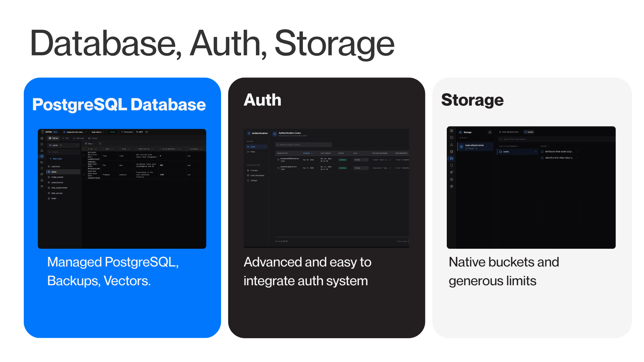
Task: Open the public schema dropdown
Action: click(x=63, y=145)
